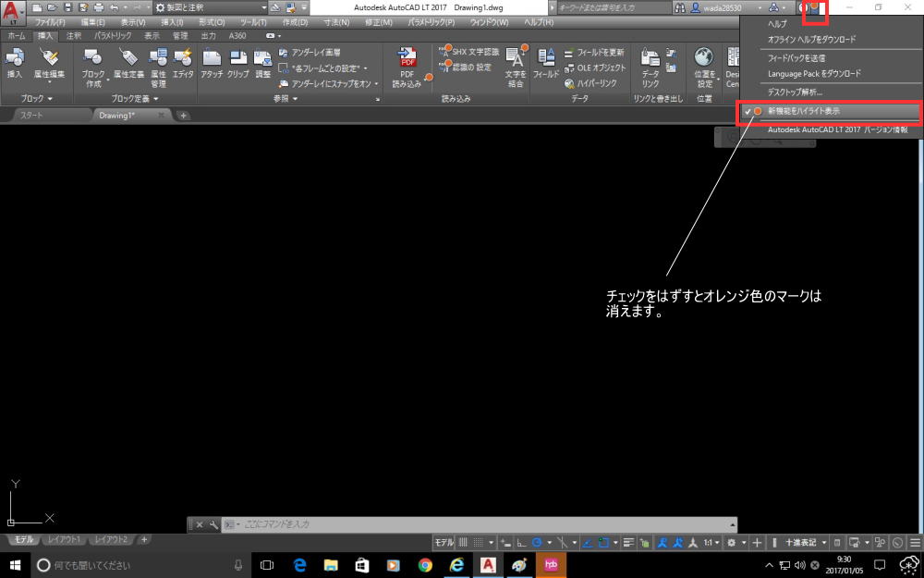
Task: Click OLE オブジェクト button
Action: point(594,68)
